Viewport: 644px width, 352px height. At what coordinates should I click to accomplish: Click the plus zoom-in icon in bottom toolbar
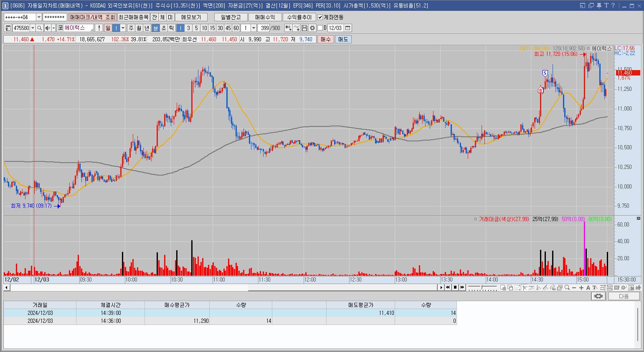pos(581,288)
